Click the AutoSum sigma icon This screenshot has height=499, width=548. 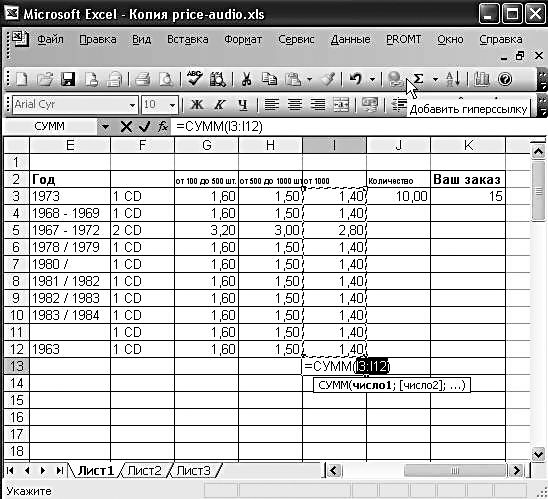[418, 79]
